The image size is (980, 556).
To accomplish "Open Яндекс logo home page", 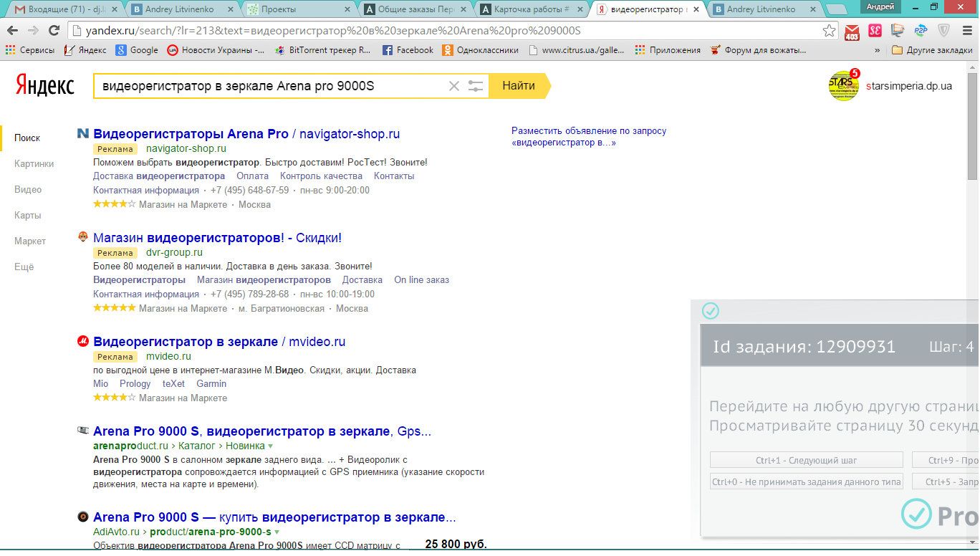I will point(45,86).
